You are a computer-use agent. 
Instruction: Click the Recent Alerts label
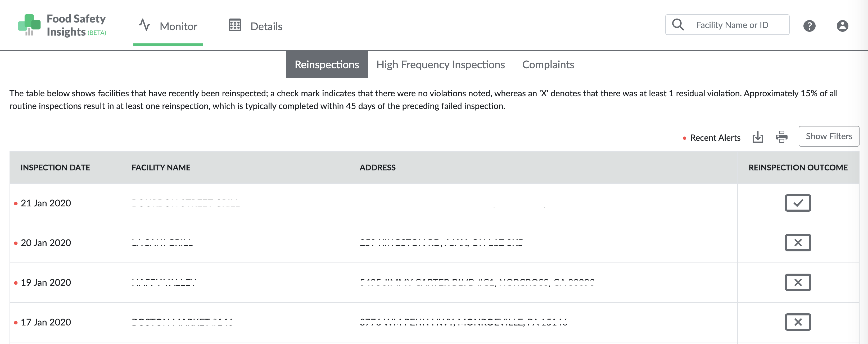click(715, 137)
